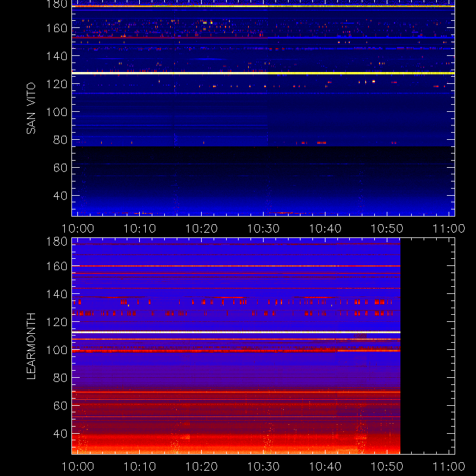Click the SAN VITO vertical axis label
Screen dimensions: 476x476
pos(31,108)
